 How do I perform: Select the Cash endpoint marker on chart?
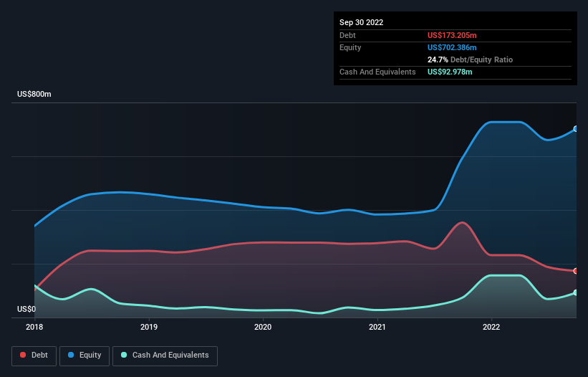(576, 292)
